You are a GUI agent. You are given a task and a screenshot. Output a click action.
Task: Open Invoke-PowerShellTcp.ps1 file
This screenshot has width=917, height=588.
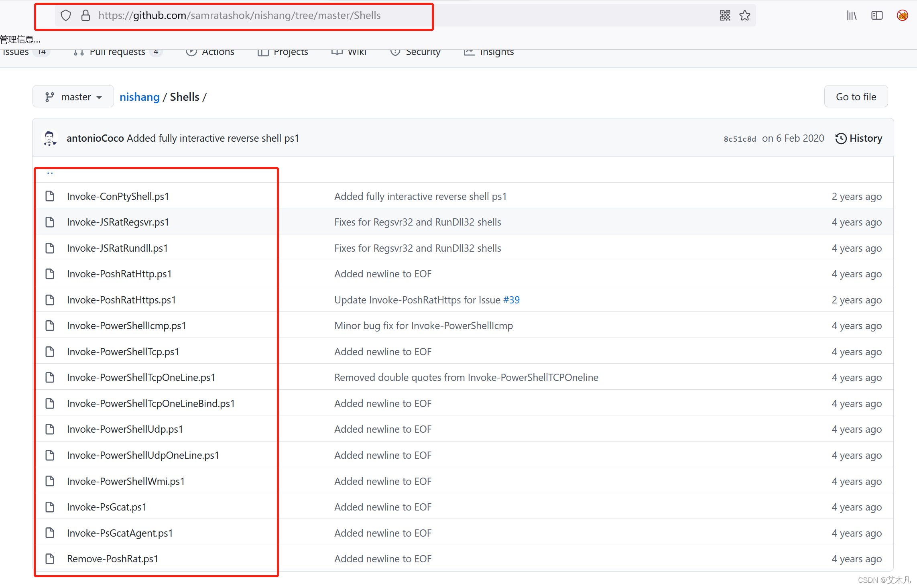coord(123,352)
